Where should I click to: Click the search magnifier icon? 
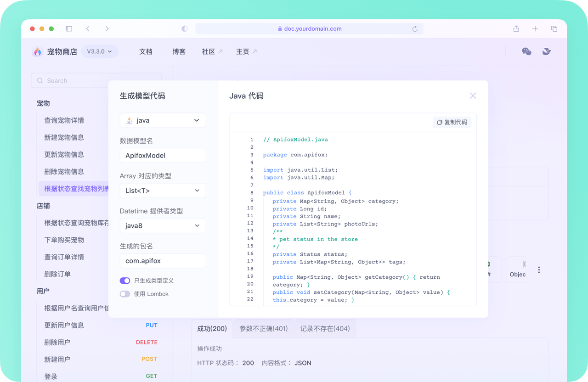tap(40, 80)
